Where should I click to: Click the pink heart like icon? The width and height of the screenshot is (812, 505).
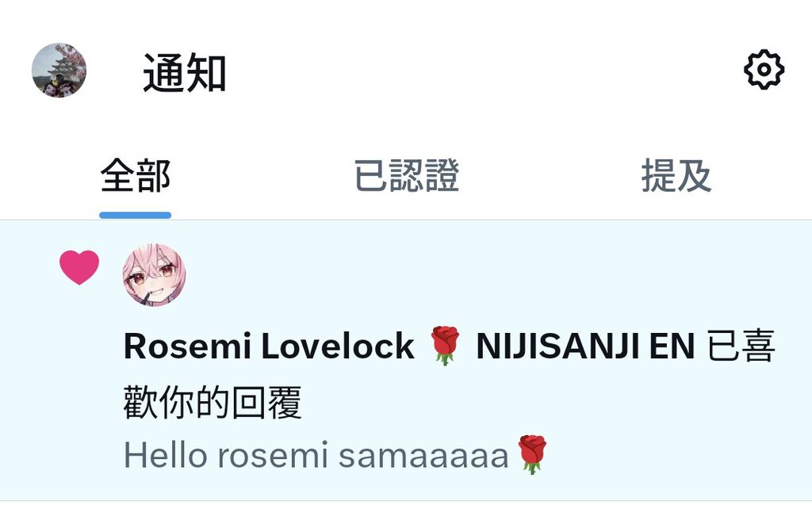(79, 267)
